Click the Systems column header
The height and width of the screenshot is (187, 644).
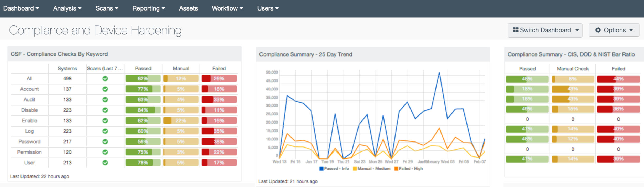coord(67,68)
